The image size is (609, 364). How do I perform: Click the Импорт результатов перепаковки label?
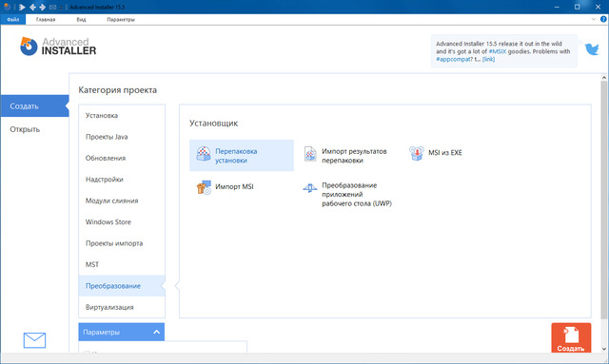point(354,156)
